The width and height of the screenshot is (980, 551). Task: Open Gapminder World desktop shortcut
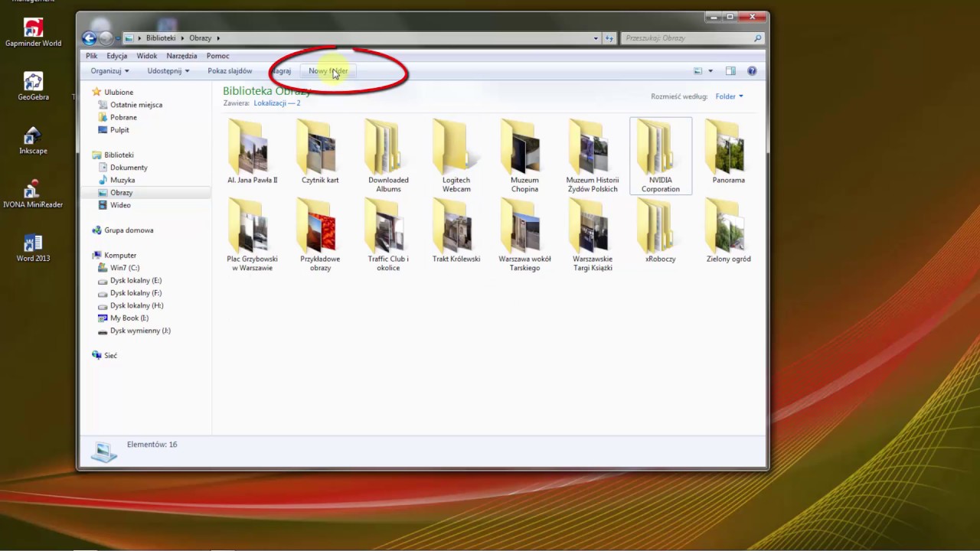33,34
